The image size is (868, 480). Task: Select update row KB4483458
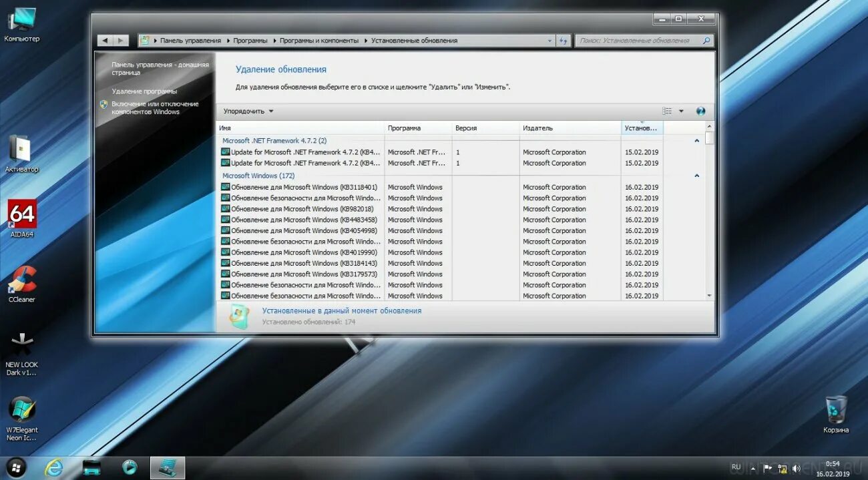[x=441, y=220]
